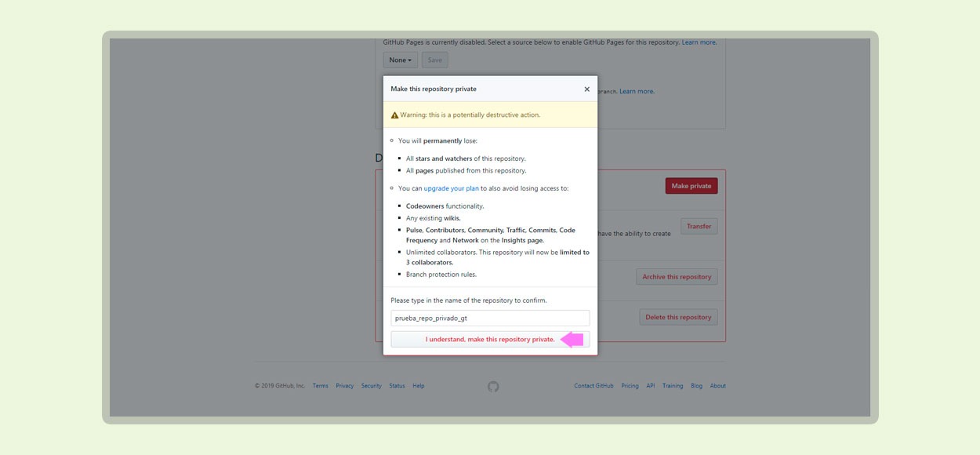The height and width of the screenshot is (455, 980).
Task: Click the Make private button
Action: (x=691, y=186)
